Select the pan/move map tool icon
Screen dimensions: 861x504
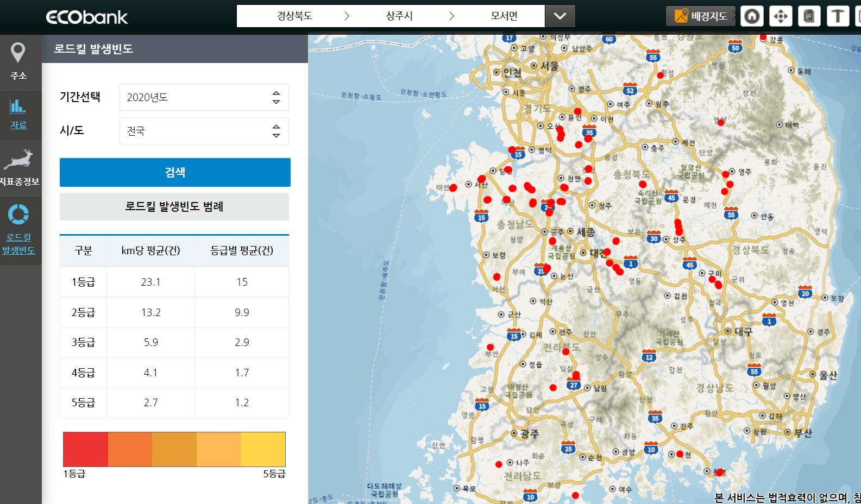click(x=781, y=16)
